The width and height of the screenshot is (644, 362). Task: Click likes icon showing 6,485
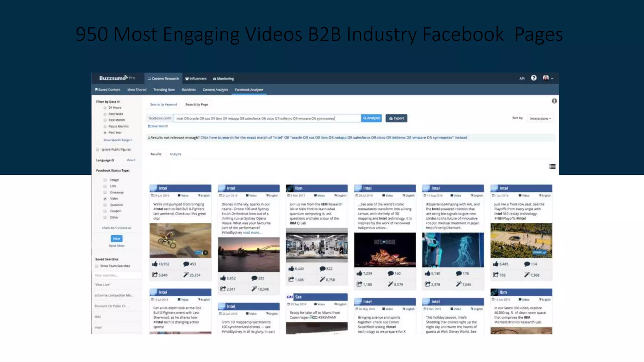pyautogui.click(x=496, y=264)
